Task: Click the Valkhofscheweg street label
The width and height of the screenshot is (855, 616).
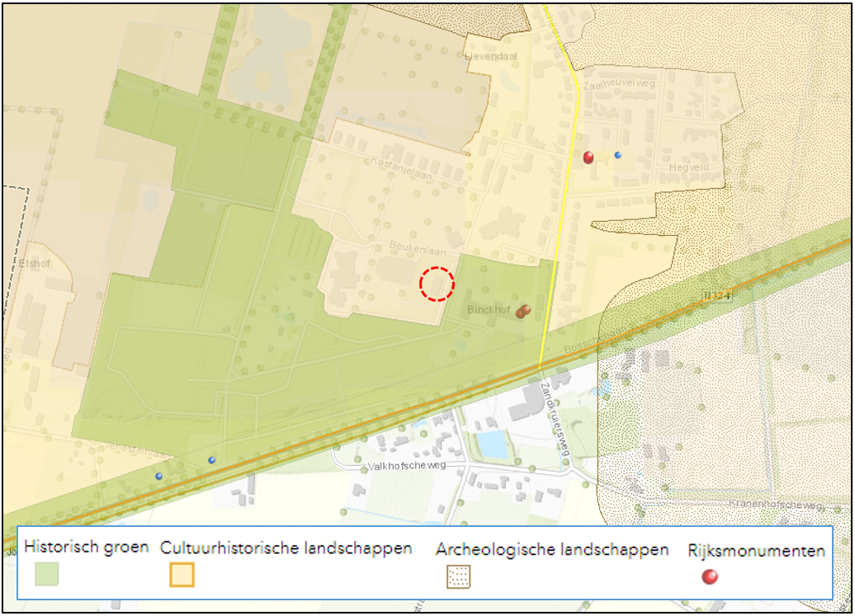Action: coord(407,466)
